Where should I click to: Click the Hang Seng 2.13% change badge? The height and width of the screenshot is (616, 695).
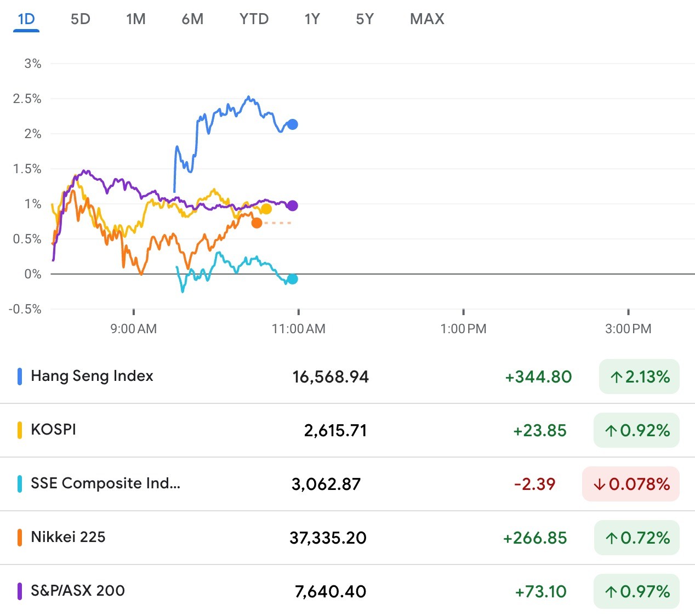[639, 377]
